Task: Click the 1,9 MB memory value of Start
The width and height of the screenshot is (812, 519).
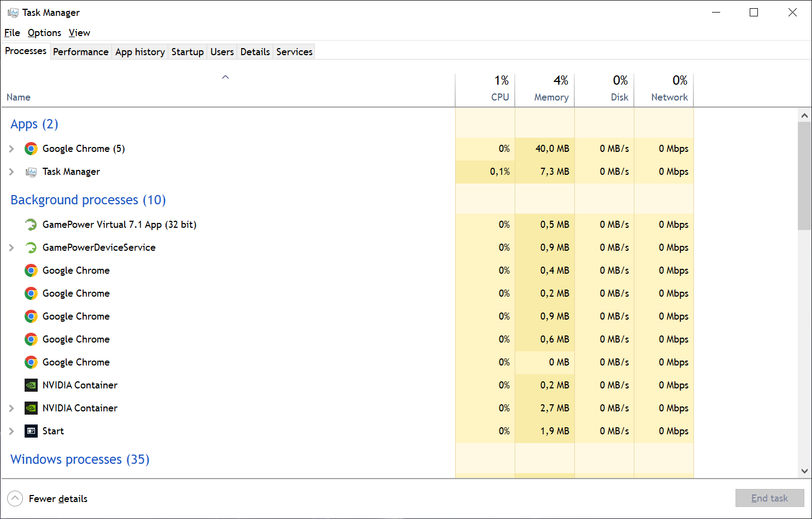Action: tap(555, 431)
